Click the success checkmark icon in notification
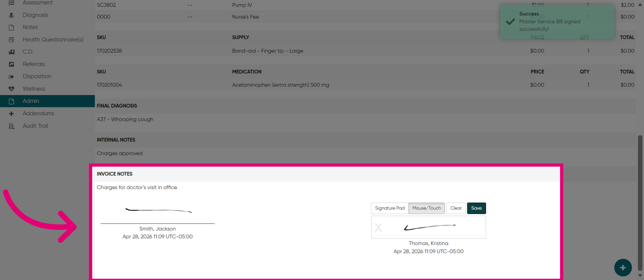 (x=511, y=21)
